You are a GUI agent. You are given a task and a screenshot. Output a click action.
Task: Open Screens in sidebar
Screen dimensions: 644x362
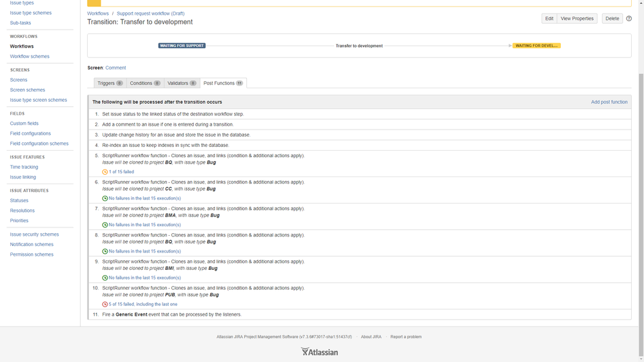19,80
